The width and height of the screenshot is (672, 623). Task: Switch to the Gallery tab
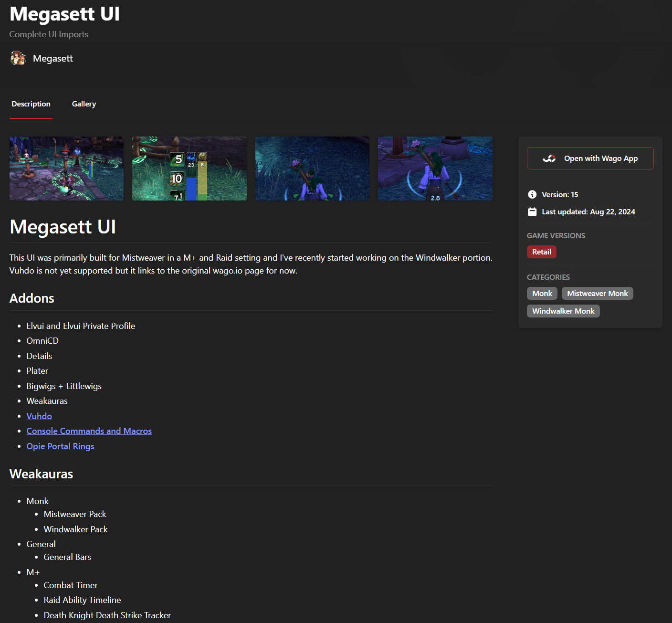coord(84,104)
